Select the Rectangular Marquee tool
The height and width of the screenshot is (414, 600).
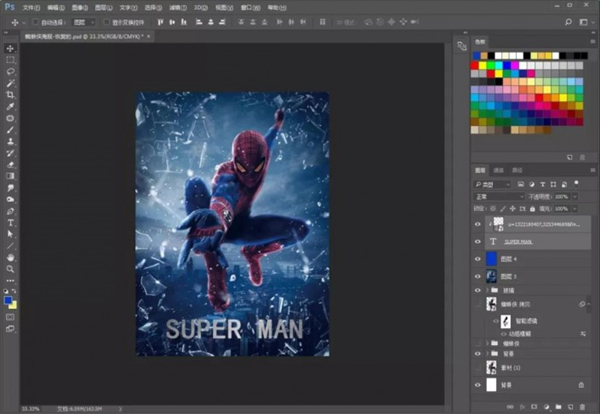point(11,59)
